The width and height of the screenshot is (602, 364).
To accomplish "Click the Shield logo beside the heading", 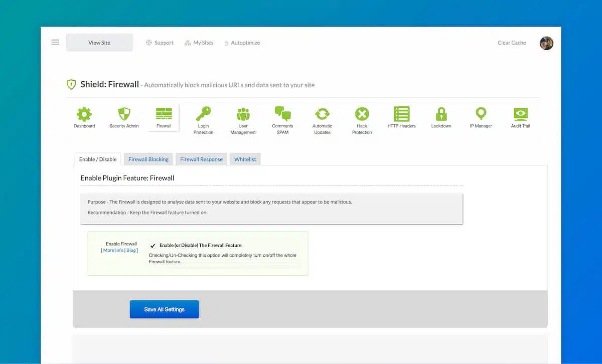I will [x=72, y=84].
